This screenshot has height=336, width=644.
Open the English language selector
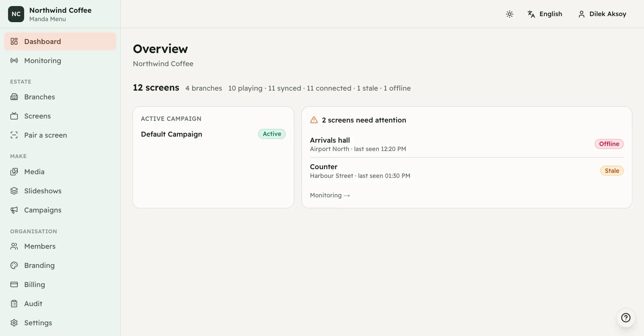tap(545, 14)
